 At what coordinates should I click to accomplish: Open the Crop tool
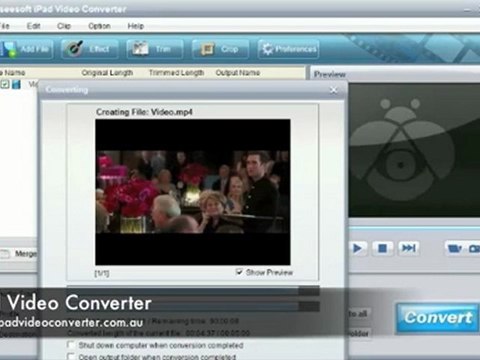(220, 49)
